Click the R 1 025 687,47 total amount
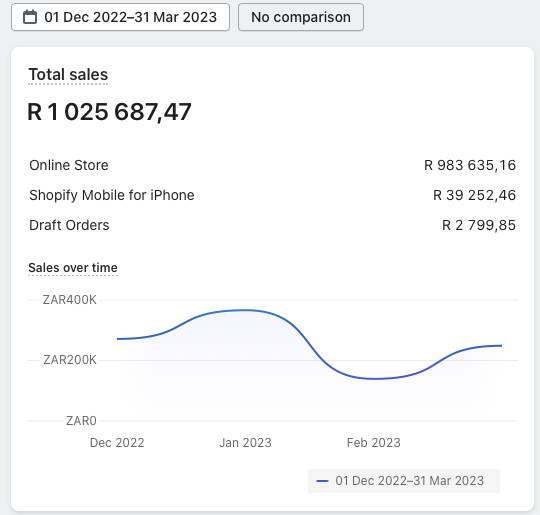Viewport: 540px width, 515px height. 109,112
